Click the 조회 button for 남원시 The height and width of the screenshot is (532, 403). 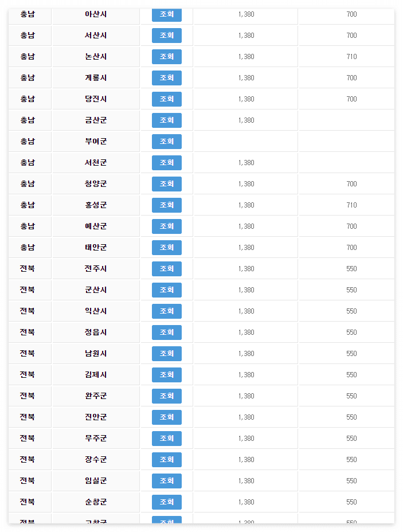(166, 353)
